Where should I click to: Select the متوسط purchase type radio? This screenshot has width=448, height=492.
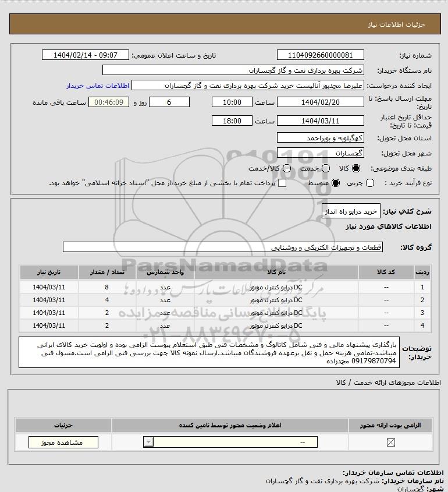click(x=336, y=183)
